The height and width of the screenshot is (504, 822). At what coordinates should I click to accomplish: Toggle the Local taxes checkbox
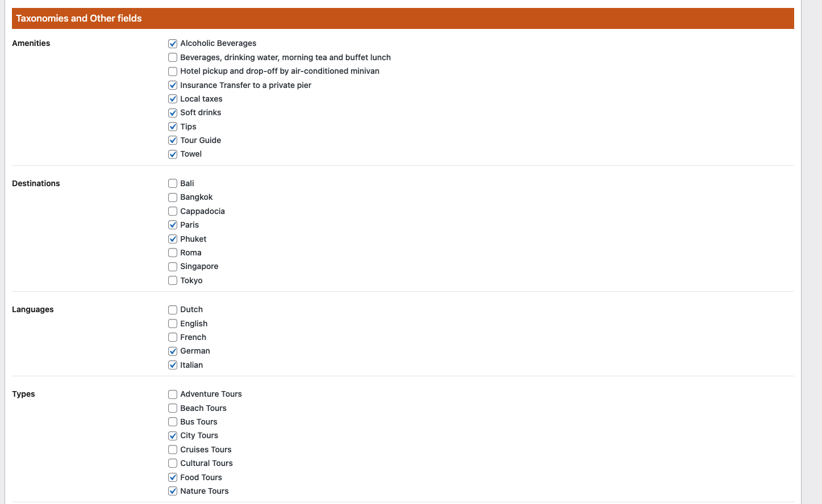pos(173,99)
